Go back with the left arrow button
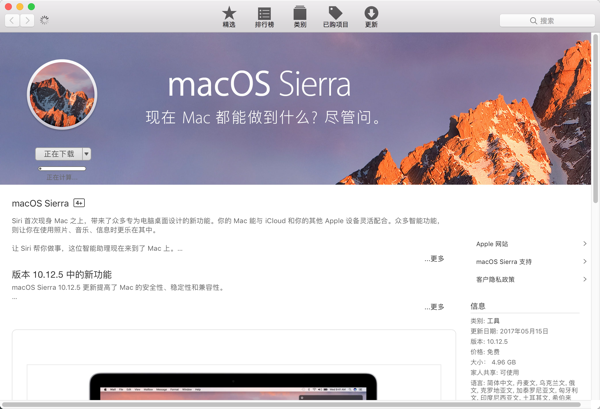 point(12,20)
